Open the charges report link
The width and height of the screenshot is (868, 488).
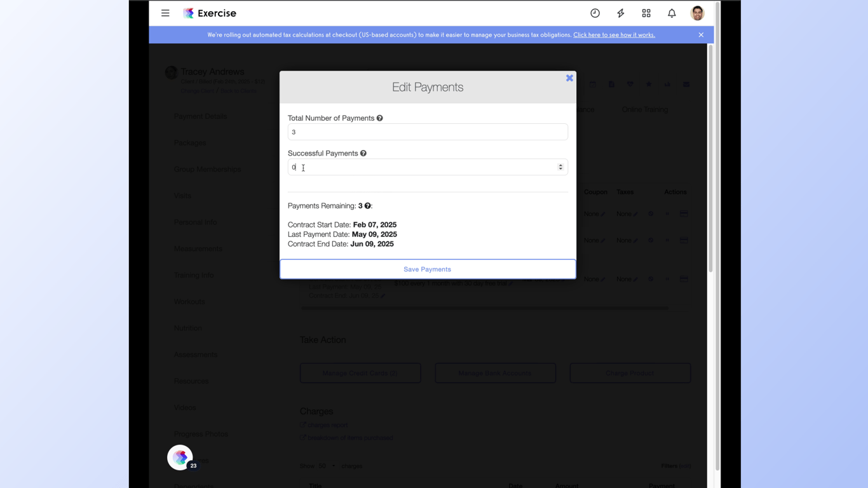pos(324,425)
